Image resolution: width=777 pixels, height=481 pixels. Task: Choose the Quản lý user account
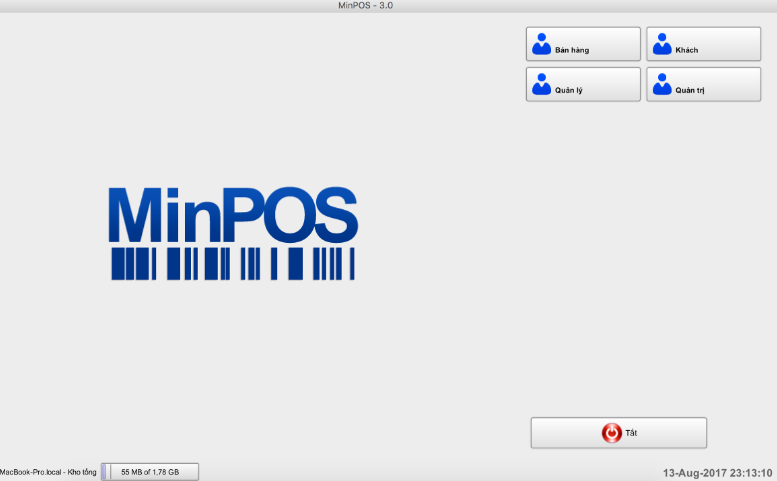click(583, 85)
